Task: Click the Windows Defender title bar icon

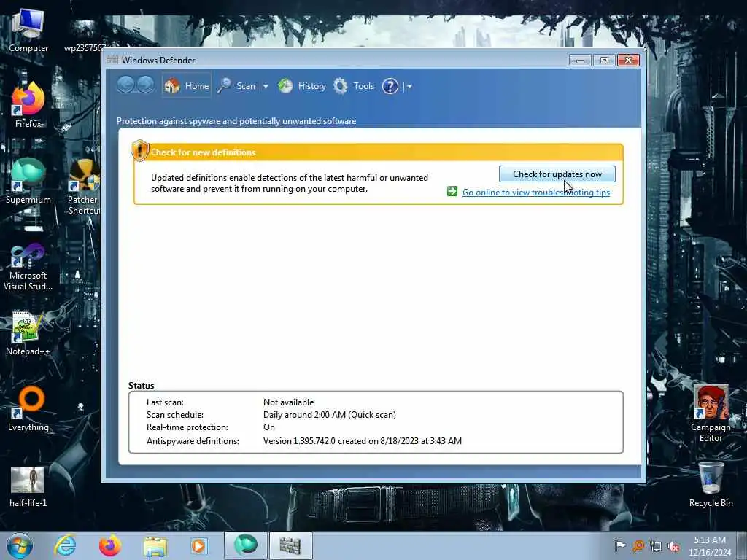Action: pos(112,60)
